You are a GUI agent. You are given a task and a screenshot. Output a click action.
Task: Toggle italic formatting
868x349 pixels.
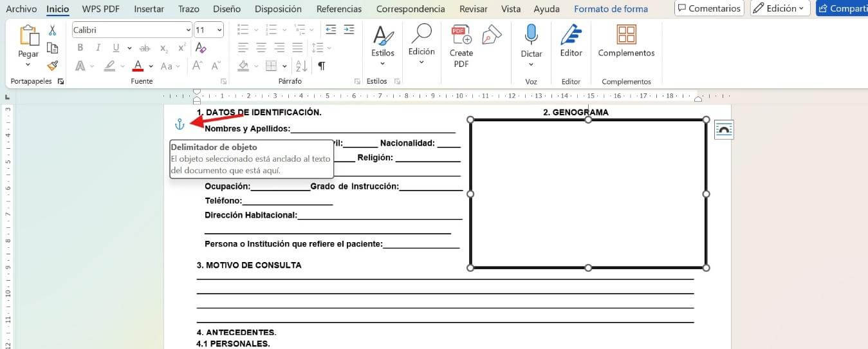click(98, 48)
